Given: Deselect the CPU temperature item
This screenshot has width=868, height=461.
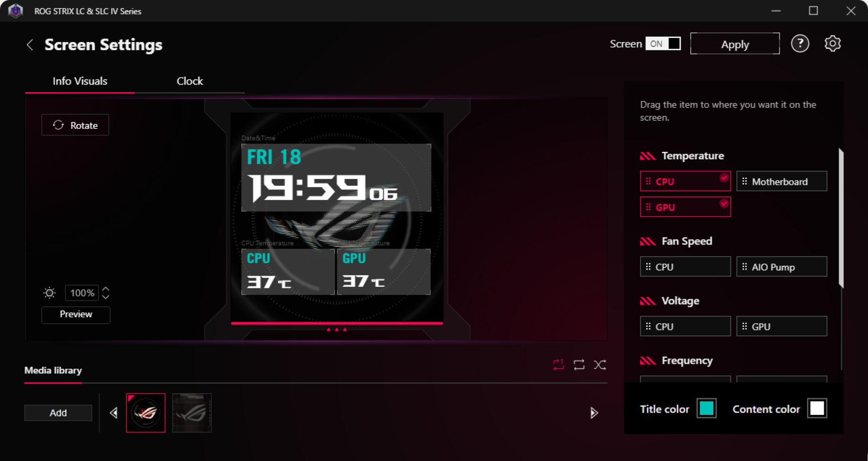Looking at the screenshot, I should point(685,181).
